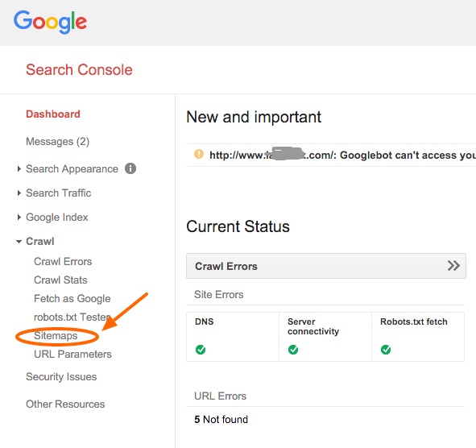The height and width of the screenshot is (448, 476).
Task: Open the Dashboard menu item
Action: coord(53,114)
